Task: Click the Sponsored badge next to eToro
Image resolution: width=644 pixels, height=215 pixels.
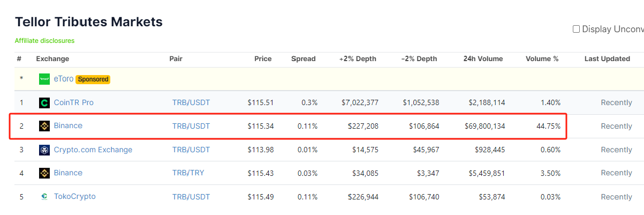Action: pyautogui.click(x=93, y=79)
